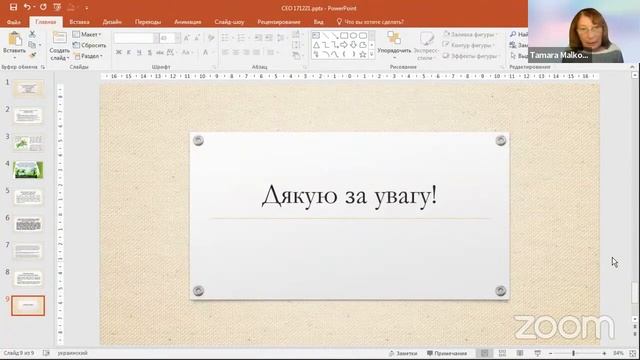This screenshot has height=360, width=640.
Task: Undo the last action
Action: click(27, 7)
